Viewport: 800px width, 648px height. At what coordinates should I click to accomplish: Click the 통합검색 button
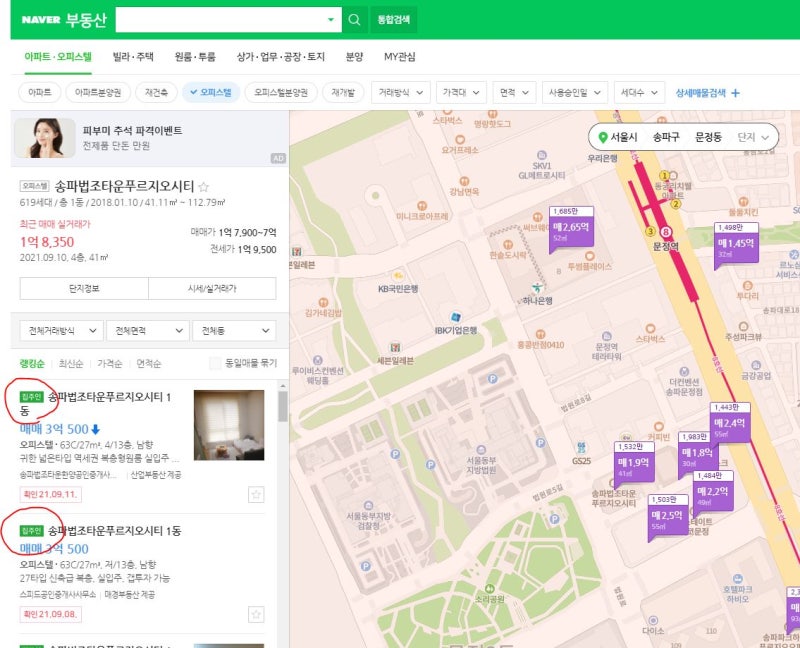[393, 20]
